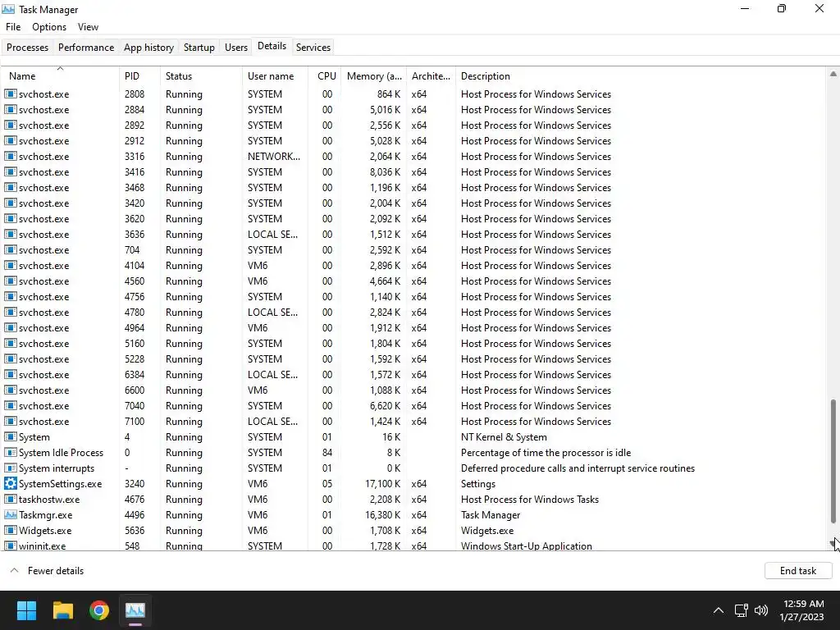840x630 pixels.
Task: Click the CPU value 84
Action: point(327,453)
